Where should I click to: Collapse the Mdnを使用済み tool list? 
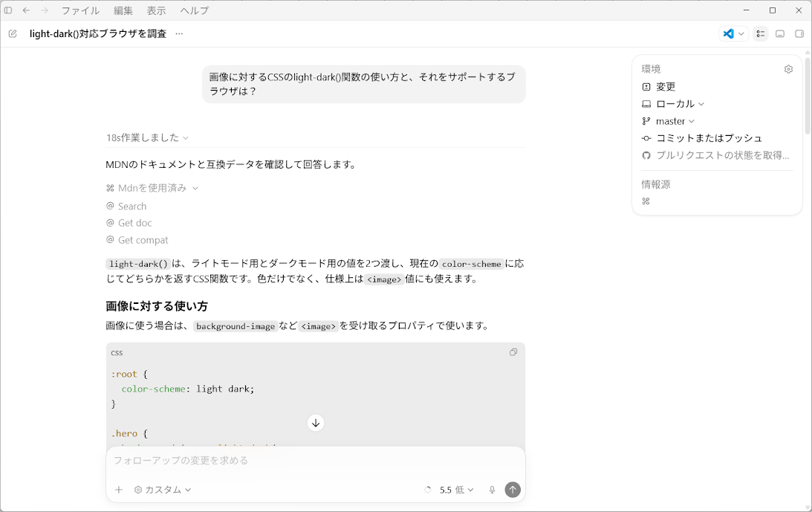(x=152, y=187)
